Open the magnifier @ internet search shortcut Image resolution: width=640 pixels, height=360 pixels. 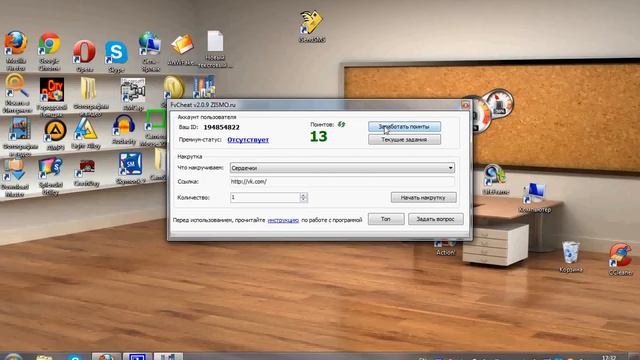tap(16, 86)
